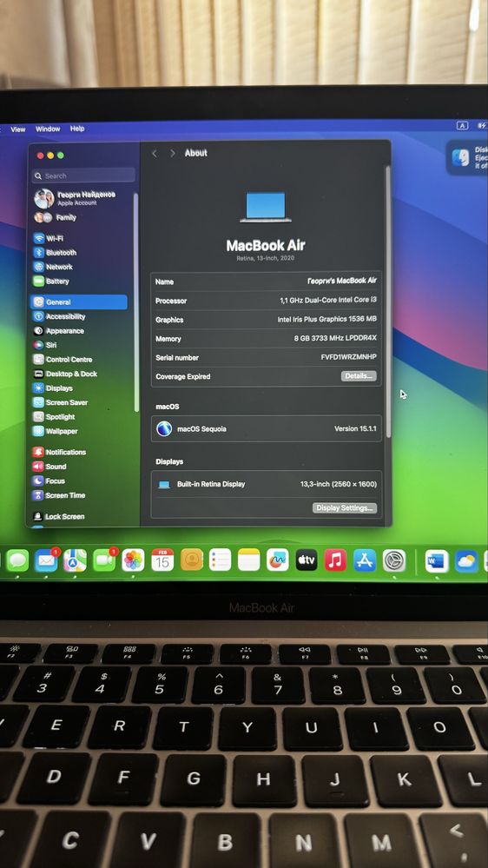The height and width of the screenshot is (868, 488).
Task: Click the Display Settings… button
Action: (345, 507)
